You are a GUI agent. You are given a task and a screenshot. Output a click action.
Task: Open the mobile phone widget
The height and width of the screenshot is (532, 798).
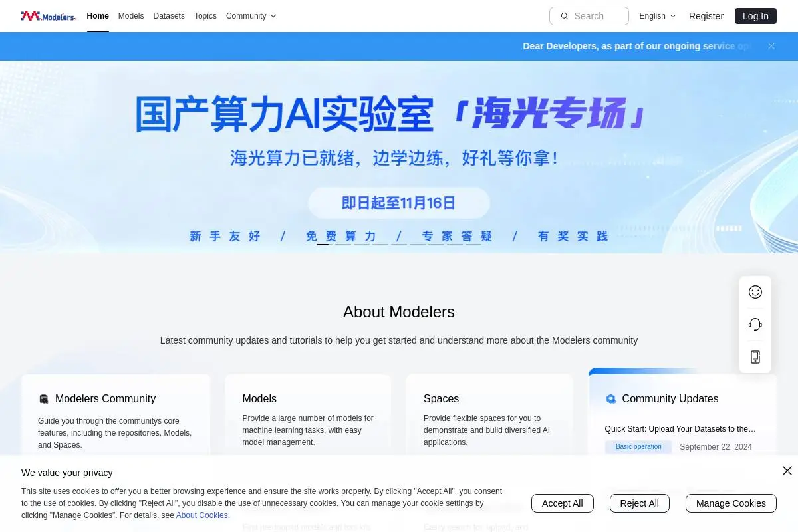point(755,357)
